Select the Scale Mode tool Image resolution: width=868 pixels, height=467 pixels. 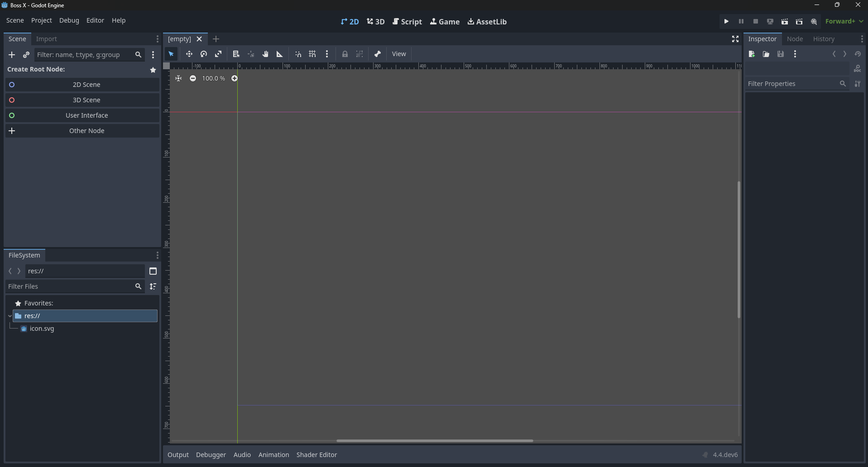pos(218,54)
